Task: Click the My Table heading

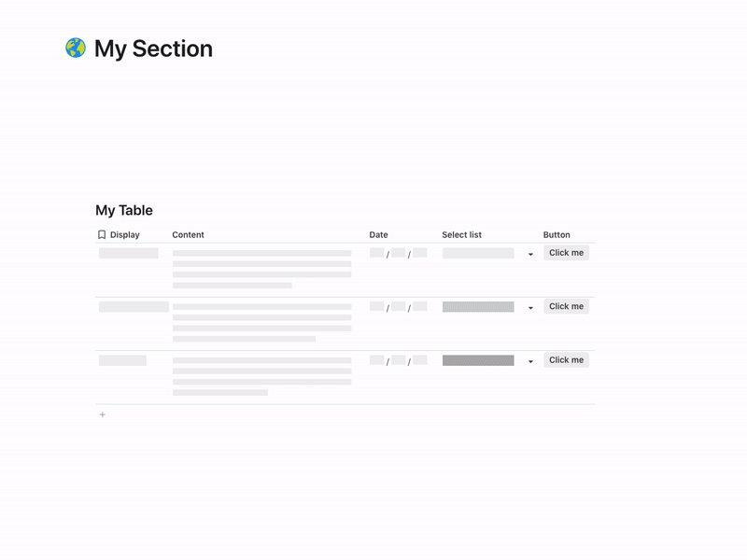Action: point(124,210)
